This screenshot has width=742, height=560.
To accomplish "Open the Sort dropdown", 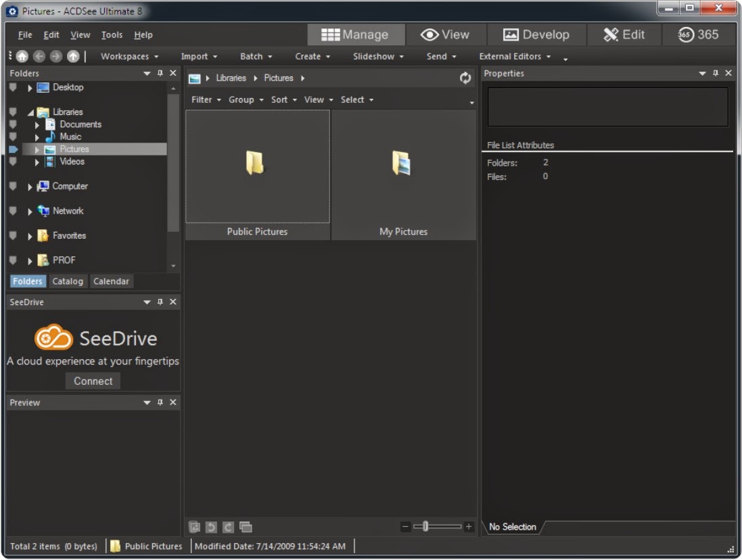I will tap(284, 100).
